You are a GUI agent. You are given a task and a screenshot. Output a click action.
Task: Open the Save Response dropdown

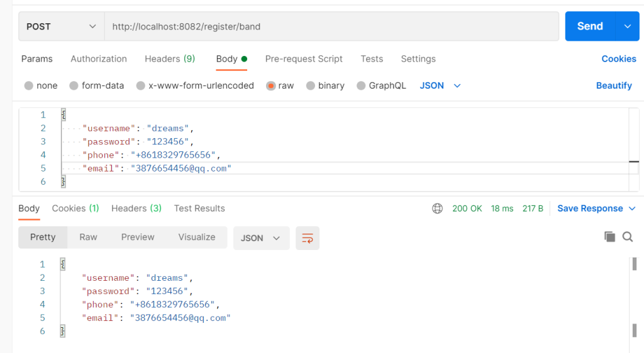(596, 209)
